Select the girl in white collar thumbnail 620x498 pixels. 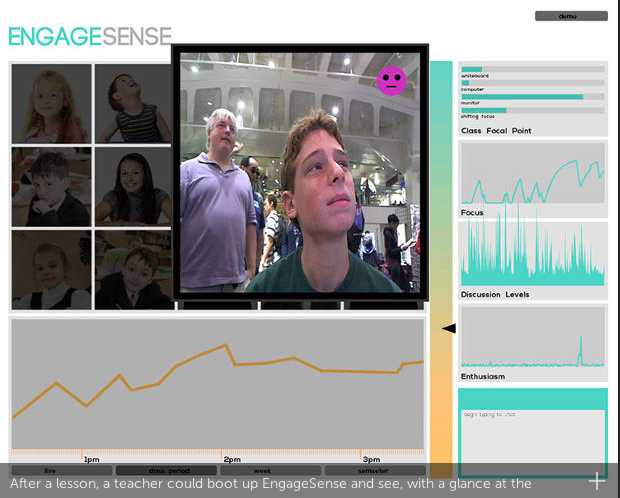click(51, 270)
